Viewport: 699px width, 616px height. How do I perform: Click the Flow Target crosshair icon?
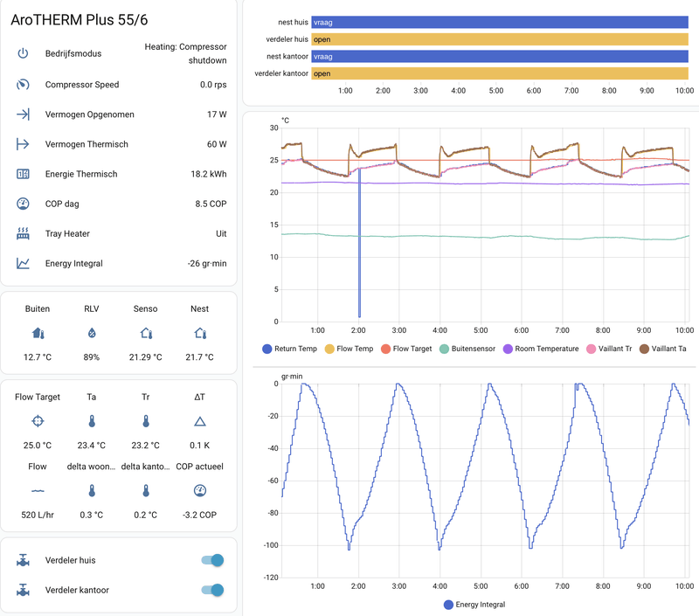click(38, 420)
